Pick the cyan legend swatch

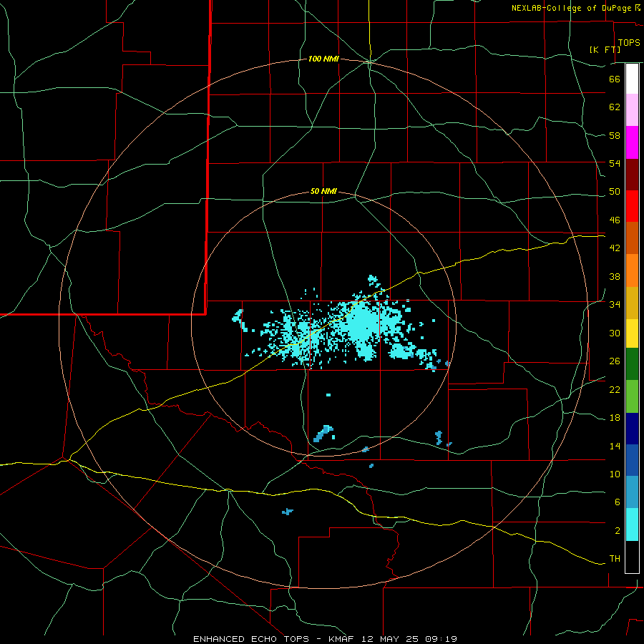click(x=632, y=525)
